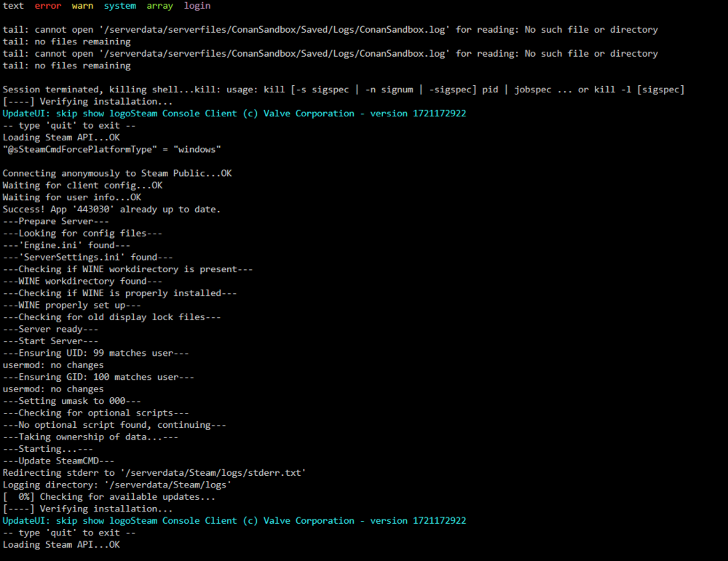Click 'Success! App 443030 already up to date' line
Viewport: 728px width, 561px height.
111,210
